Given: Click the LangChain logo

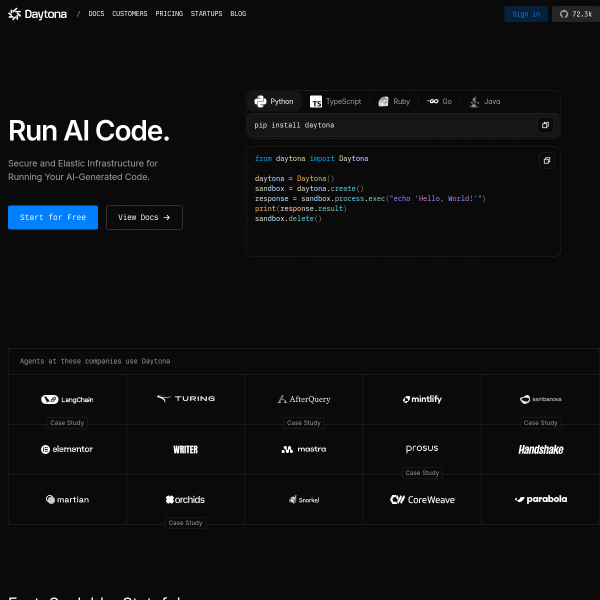Looking at the screenshot, I should pos(67,399).
